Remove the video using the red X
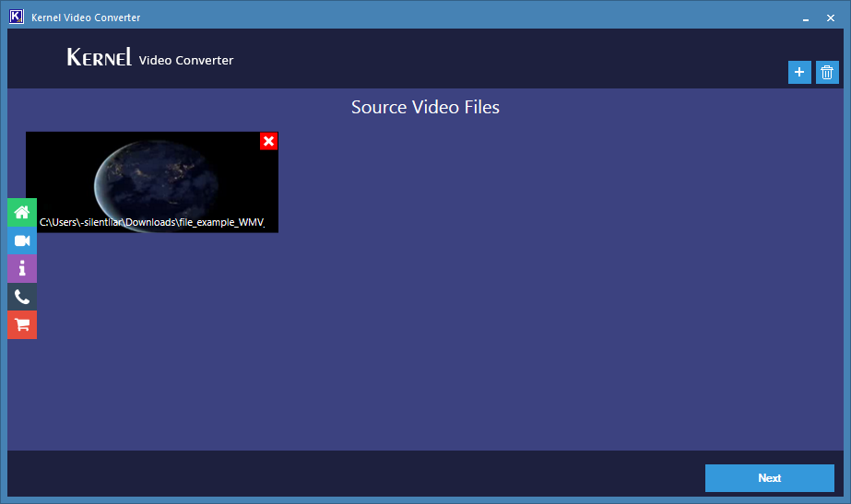 268,141
